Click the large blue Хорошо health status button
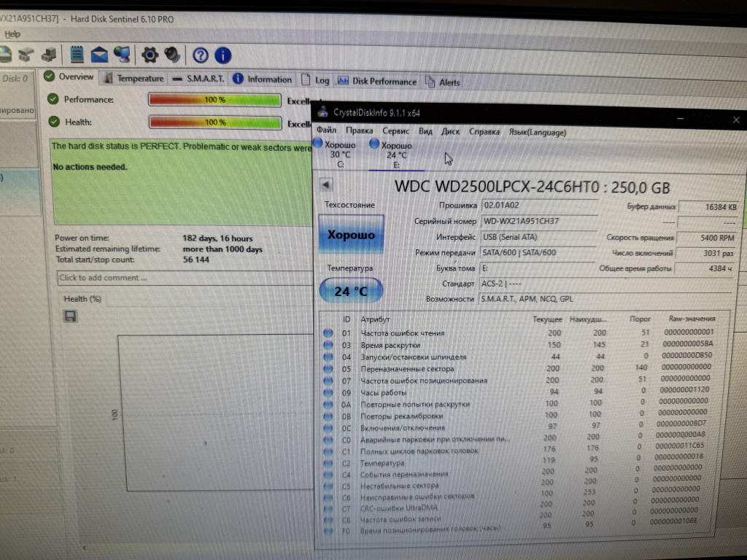 coord(351,234)
